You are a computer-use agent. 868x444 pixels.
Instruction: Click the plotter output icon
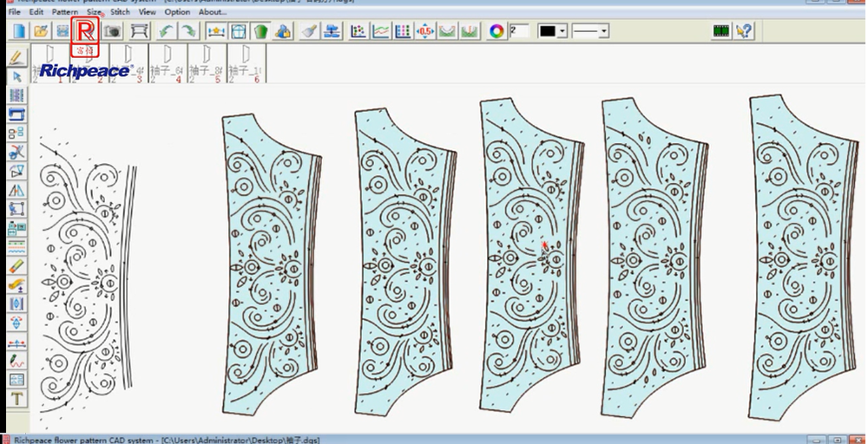point(139,31)
